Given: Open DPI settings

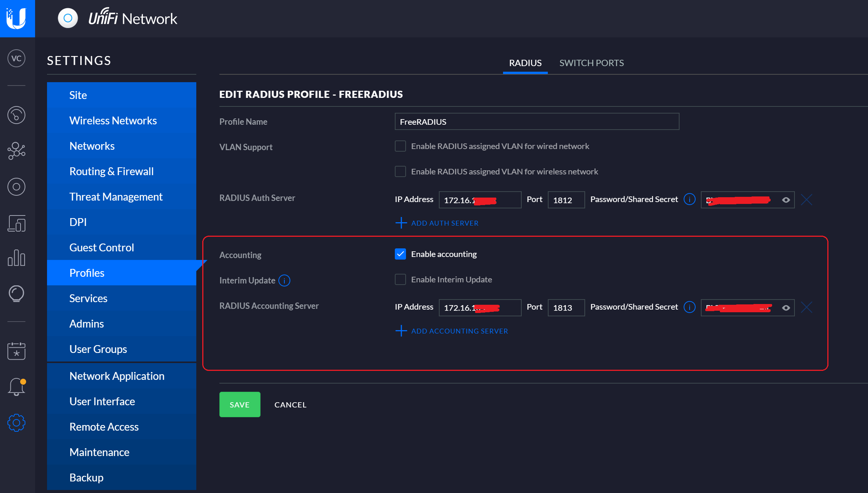Looking at the screenshot, I should [122, 222].
